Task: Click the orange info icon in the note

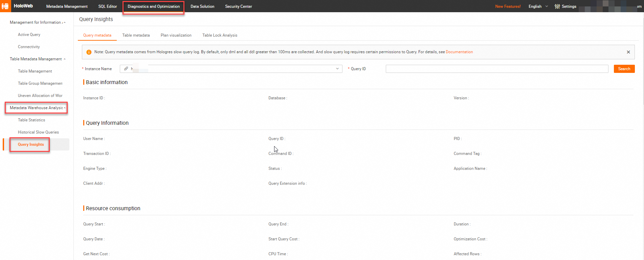Action: pyautogui.click(x=89, y=52)
